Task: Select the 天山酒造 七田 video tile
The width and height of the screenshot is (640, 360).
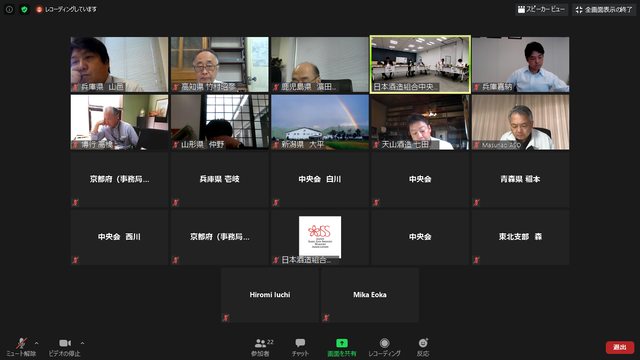Action: coord(420,122)
